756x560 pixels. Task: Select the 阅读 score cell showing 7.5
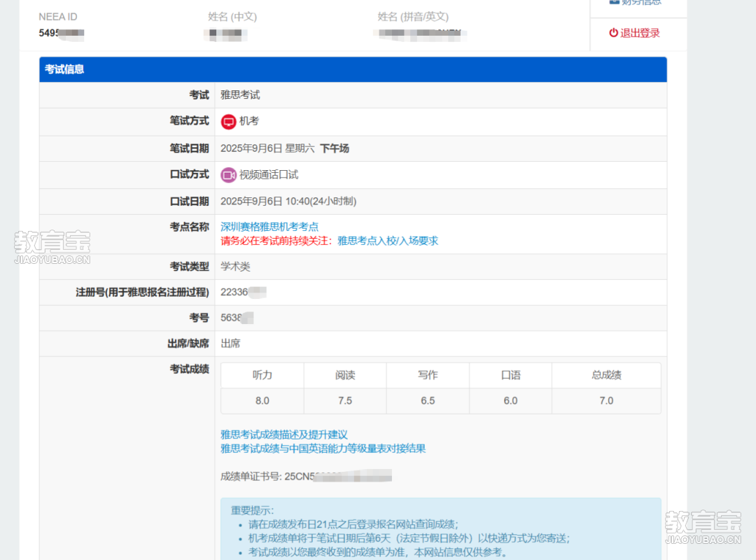point(345,401)
